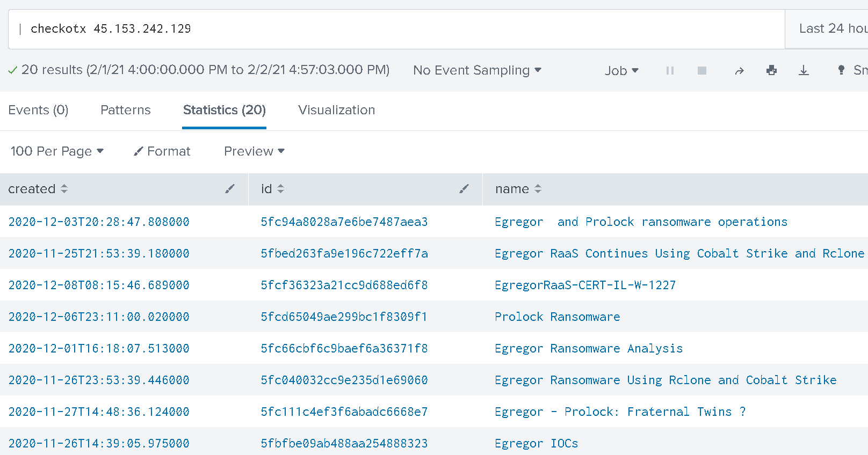Switch to the Patterns tab
The image size is (868, 455).
point(125,110)
